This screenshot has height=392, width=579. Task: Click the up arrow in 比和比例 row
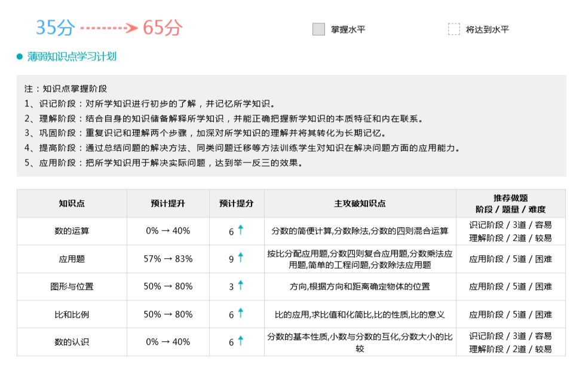(241, 313)
